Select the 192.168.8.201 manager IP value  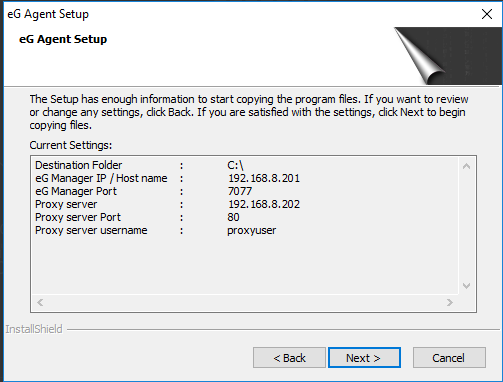[264, 178]
